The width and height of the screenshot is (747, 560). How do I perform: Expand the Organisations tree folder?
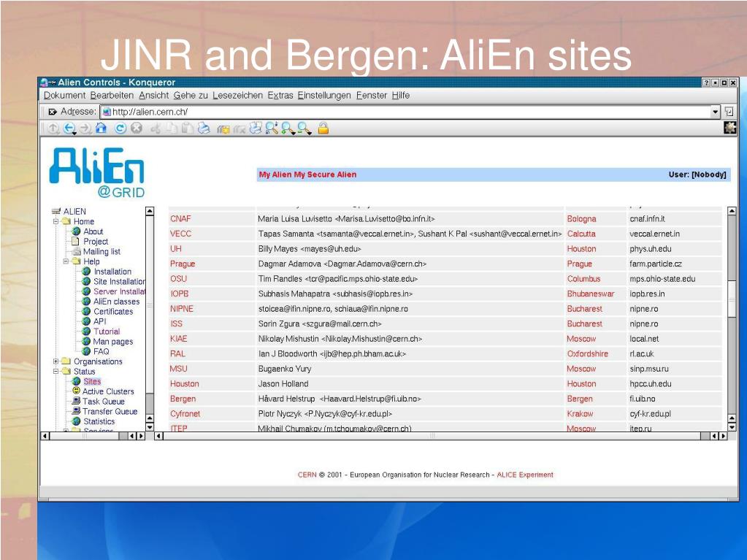(x=55, y=361)
